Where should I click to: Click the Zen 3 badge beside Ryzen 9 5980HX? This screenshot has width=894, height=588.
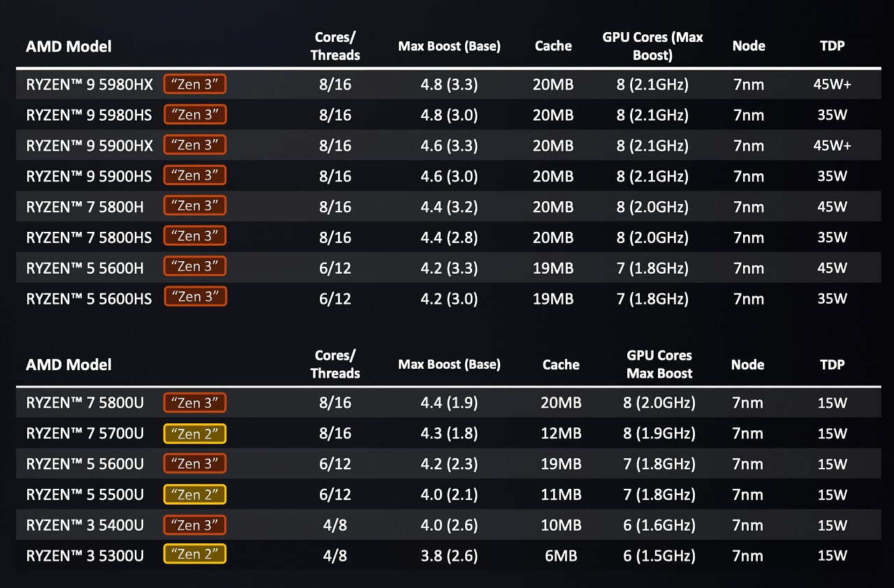[x=196, y=84]
